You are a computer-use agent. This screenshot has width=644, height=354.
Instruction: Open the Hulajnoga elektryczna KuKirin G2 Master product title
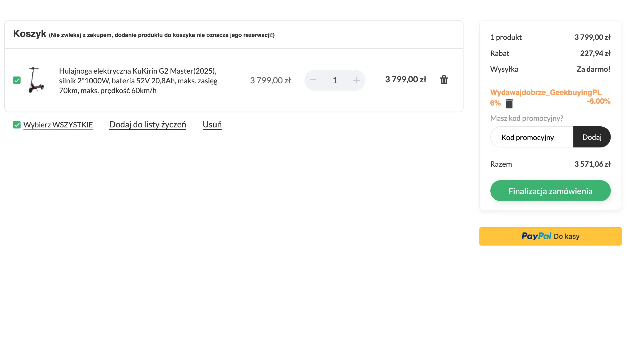(138, 80)
